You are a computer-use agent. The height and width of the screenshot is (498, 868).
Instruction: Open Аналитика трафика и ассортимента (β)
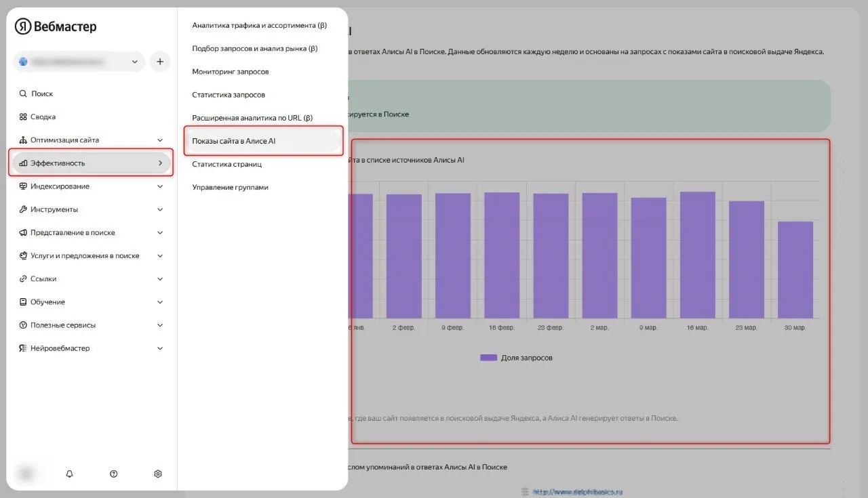point(260,25)
